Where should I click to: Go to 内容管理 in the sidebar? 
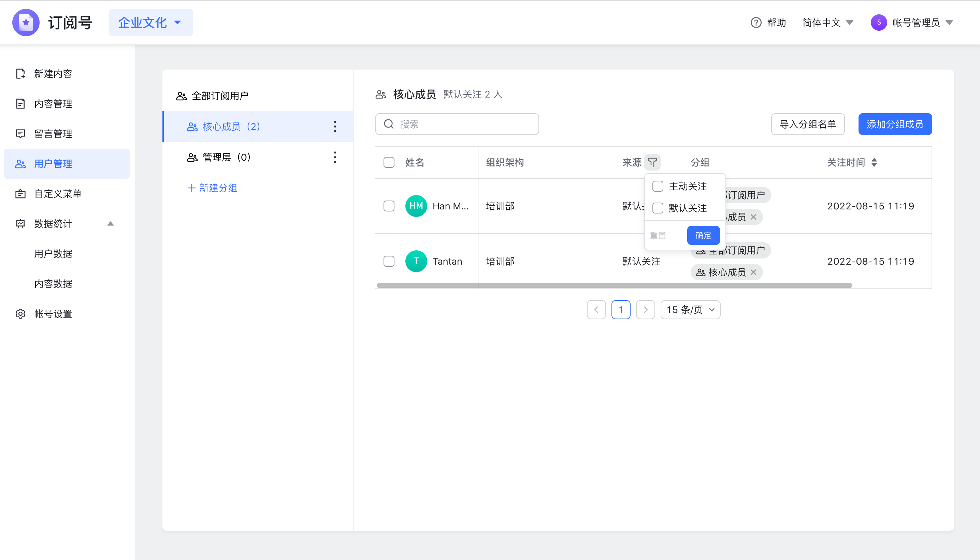point(53,104)
